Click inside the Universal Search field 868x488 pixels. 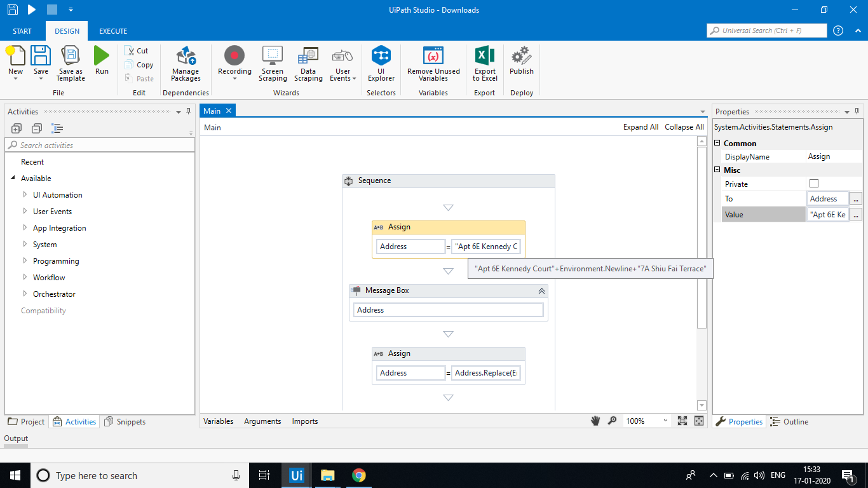(766, 30)
